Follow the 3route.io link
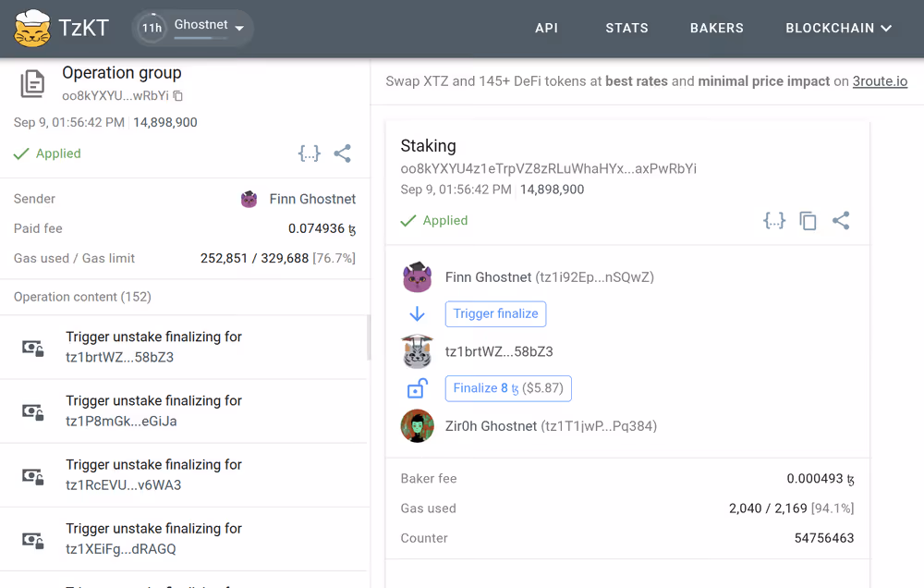This screenshot has height=588, width=924. [x=880, y=81]
